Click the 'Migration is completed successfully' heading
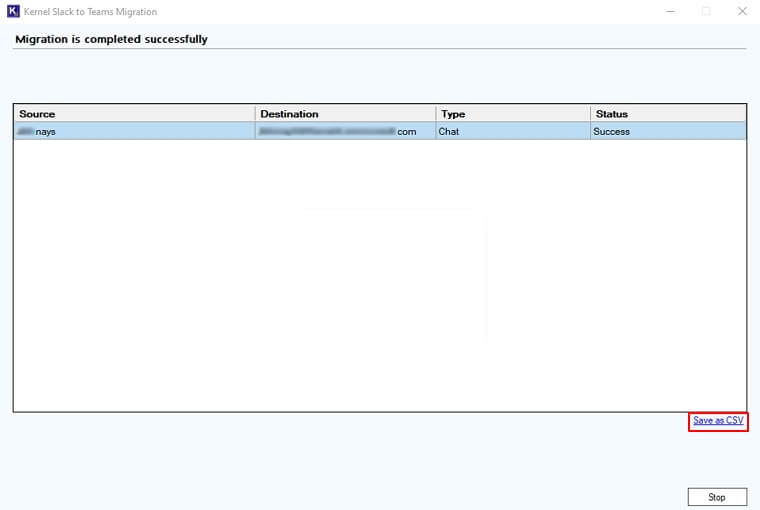Screen dimensions: 760x510 tap(111, 39)
